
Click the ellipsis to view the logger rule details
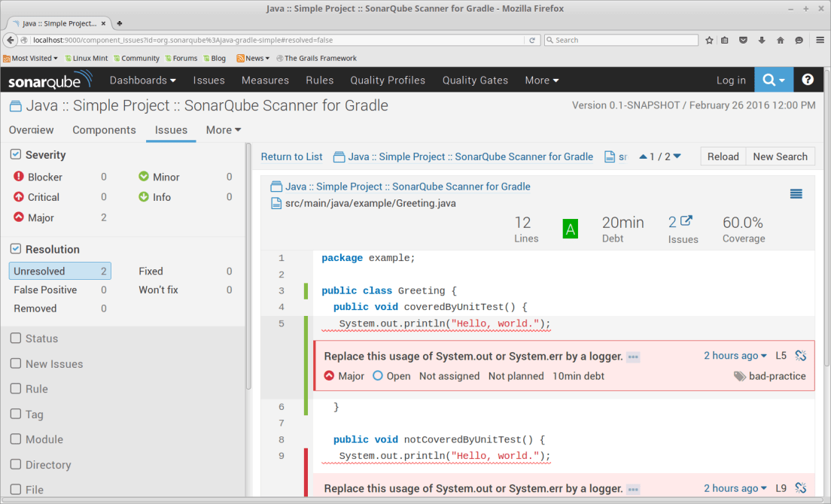[x=632, y=357]
